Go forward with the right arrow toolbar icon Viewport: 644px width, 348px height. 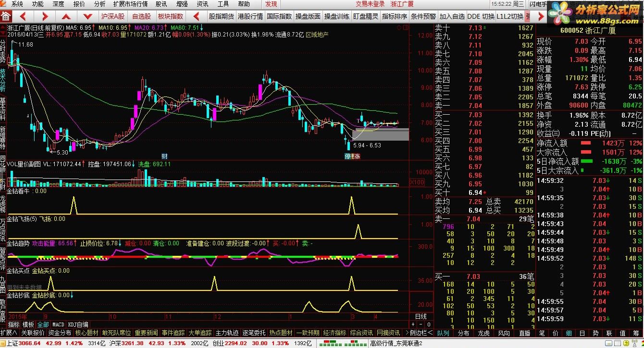(44, 16)
